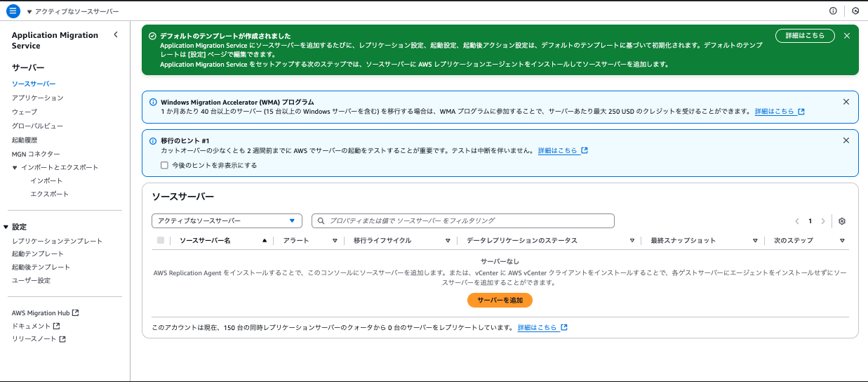This screenshot has width=868, height=382.
Task: Open アクティブなソースサーバー dropdown
Action: (x=227, y=220)
